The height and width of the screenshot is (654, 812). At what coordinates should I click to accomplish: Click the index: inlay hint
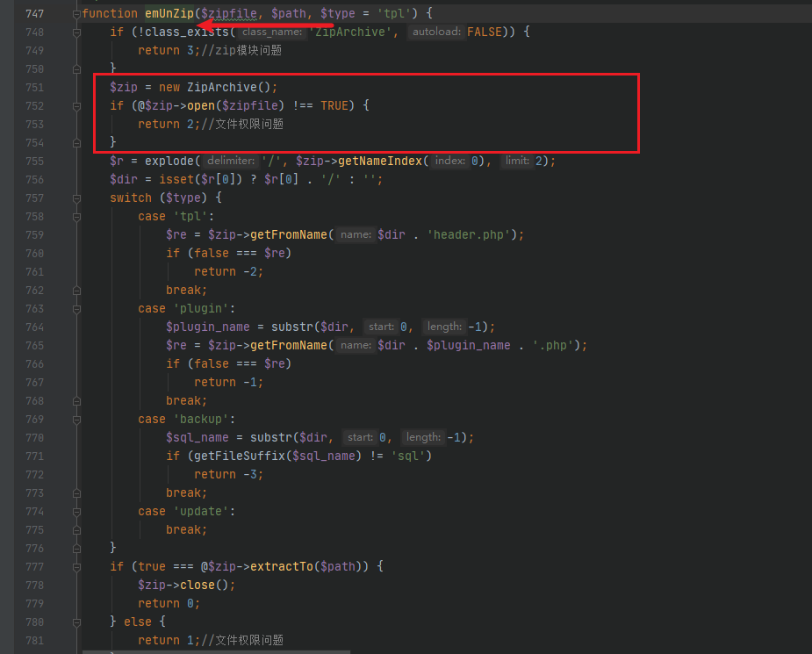click(x=449, y=161)
